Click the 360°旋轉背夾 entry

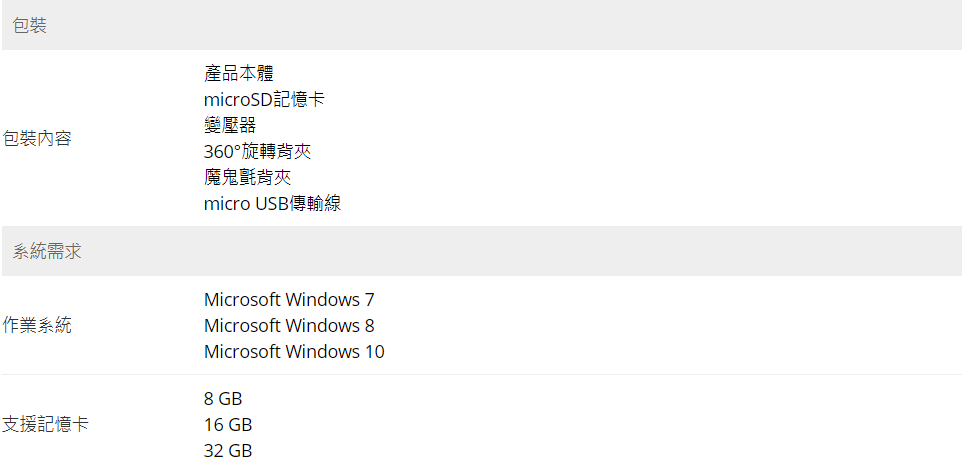click(258, 152)
